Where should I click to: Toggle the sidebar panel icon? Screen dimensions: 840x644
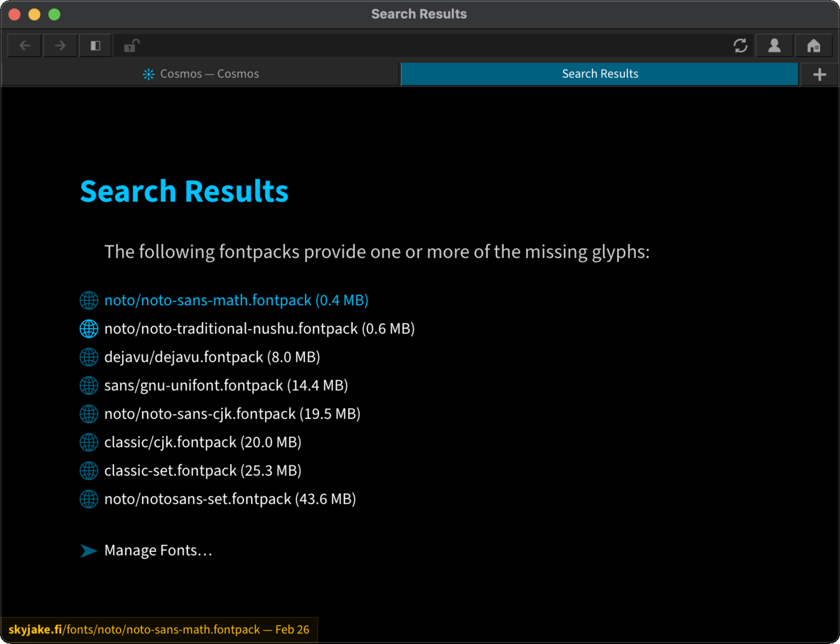click(95, 45)
